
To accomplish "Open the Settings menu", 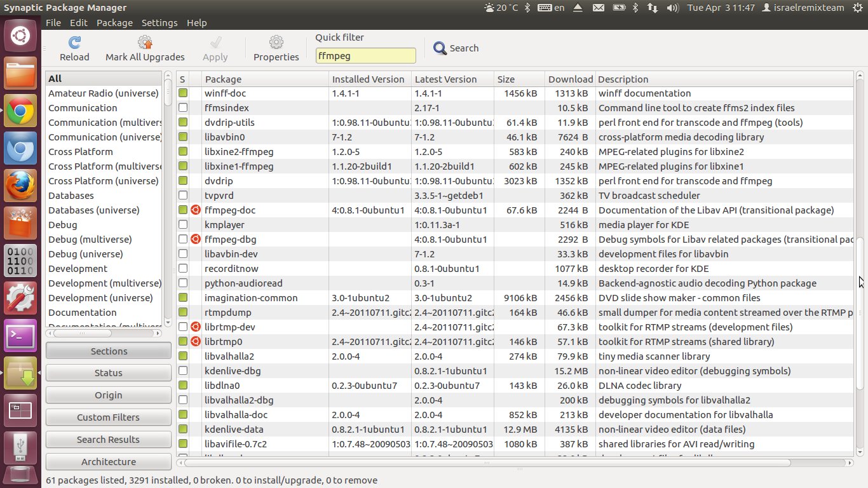I will point(159,22).
